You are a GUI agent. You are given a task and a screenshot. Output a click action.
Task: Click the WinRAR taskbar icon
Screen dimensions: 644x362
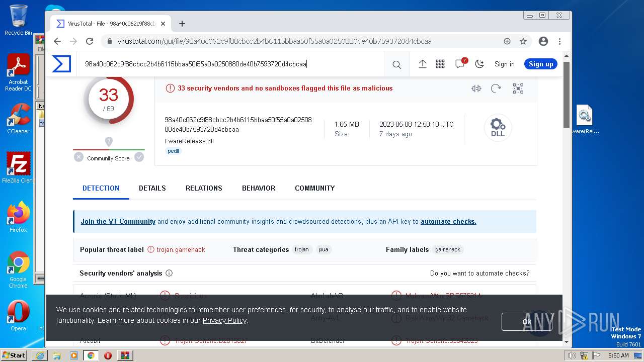click(125, 355)
